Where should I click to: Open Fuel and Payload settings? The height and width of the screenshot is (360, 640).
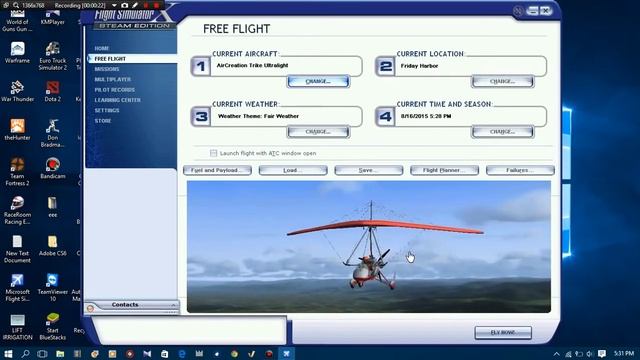218,170
